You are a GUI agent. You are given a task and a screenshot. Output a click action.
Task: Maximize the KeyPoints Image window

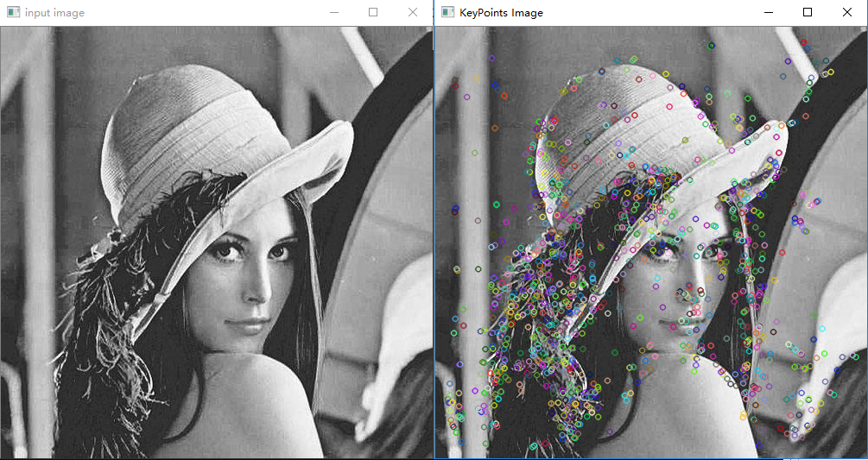coord(808,12)
